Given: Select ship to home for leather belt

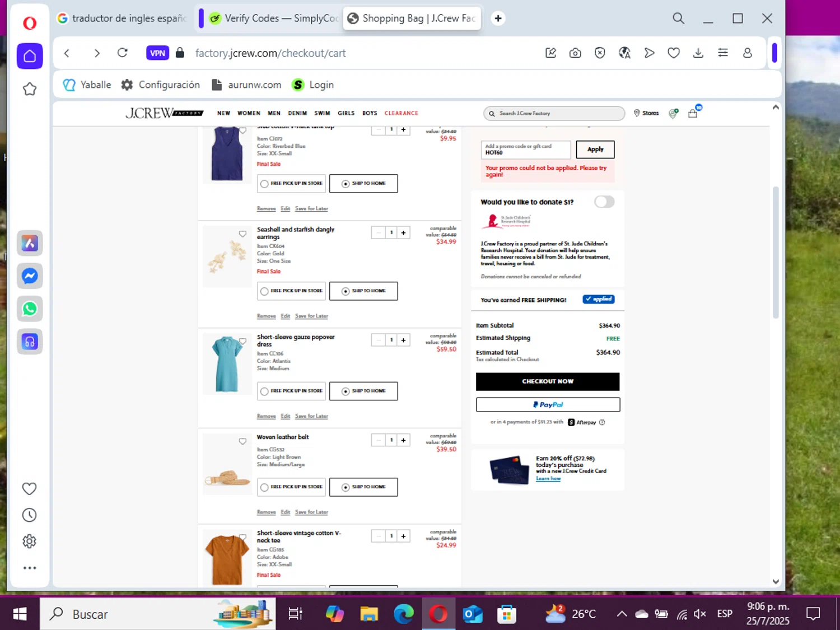Looking at the screenshot, I should click(x=363, y=487).
